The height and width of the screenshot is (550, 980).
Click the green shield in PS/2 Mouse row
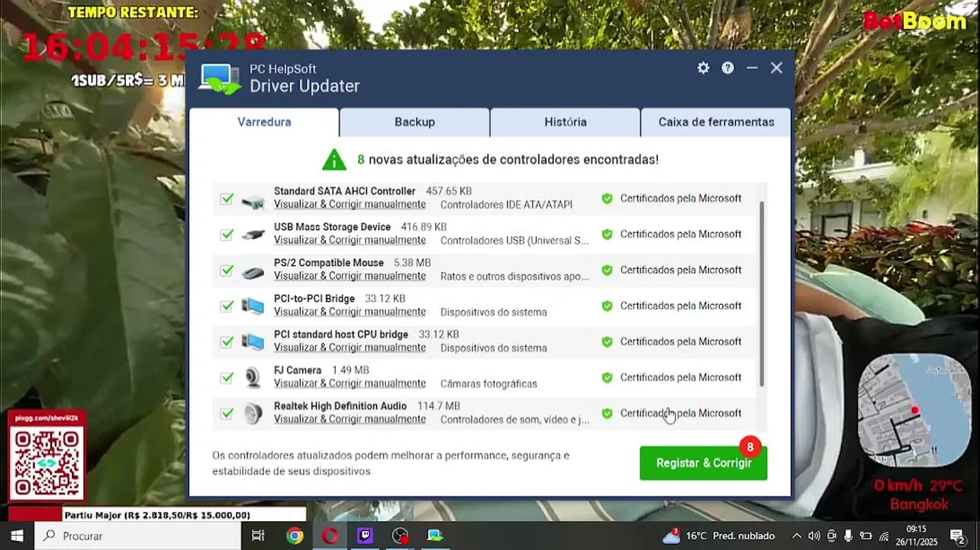pyautogui.click(x=607, y=270)
